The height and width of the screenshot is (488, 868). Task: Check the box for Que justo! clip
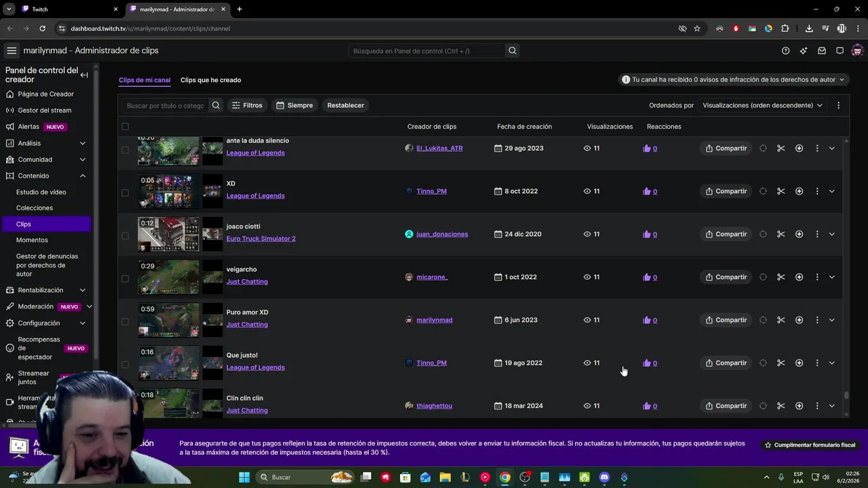125,365
